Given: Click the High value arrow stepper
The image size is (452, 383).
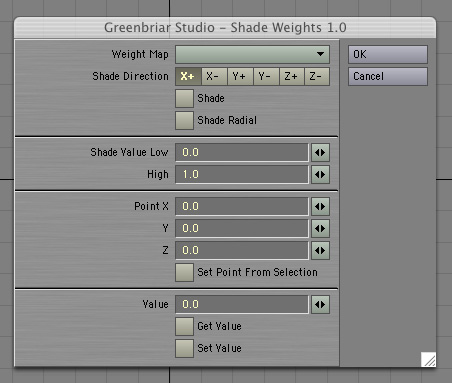Looking at the screenshot, I should coord(320,175).
